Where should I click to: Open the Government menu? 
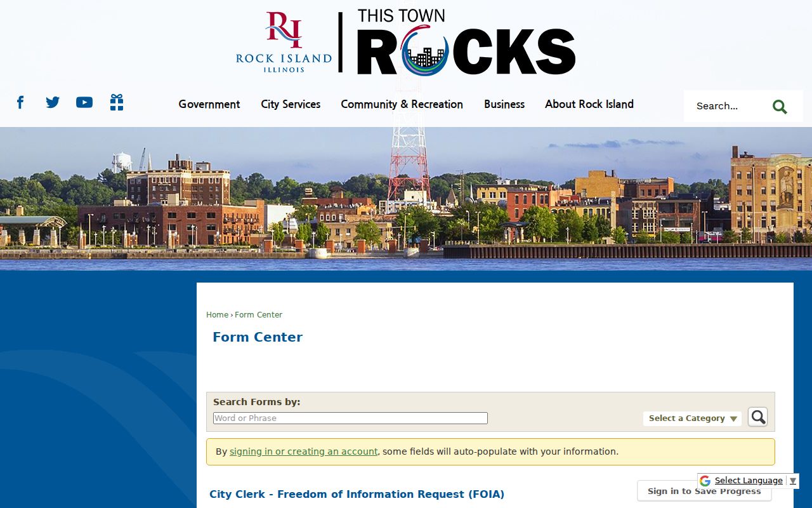pos(209,104)
